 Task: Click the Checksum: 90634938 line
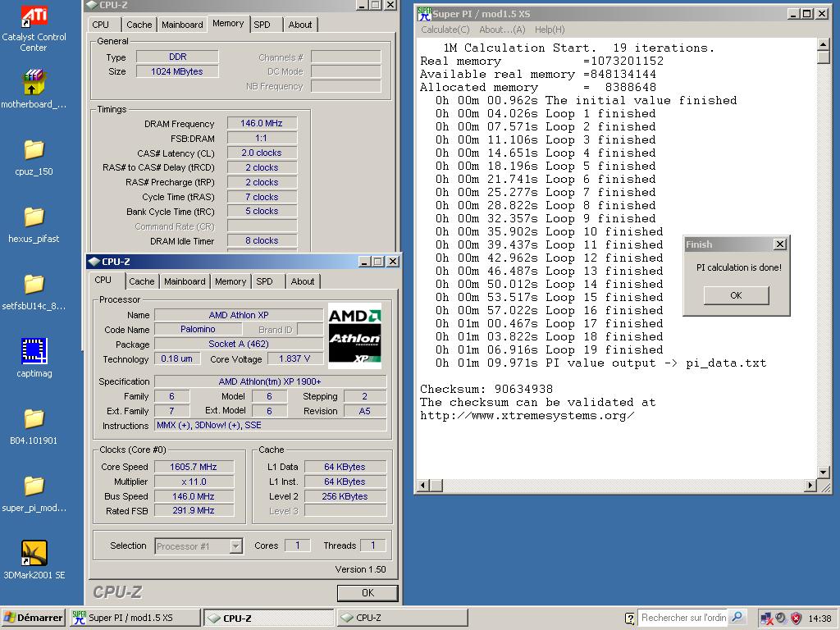486,389
